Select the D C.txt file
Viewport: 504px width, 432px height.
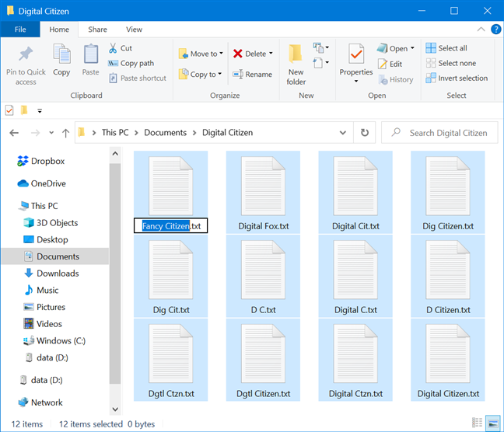click(263, 276)
